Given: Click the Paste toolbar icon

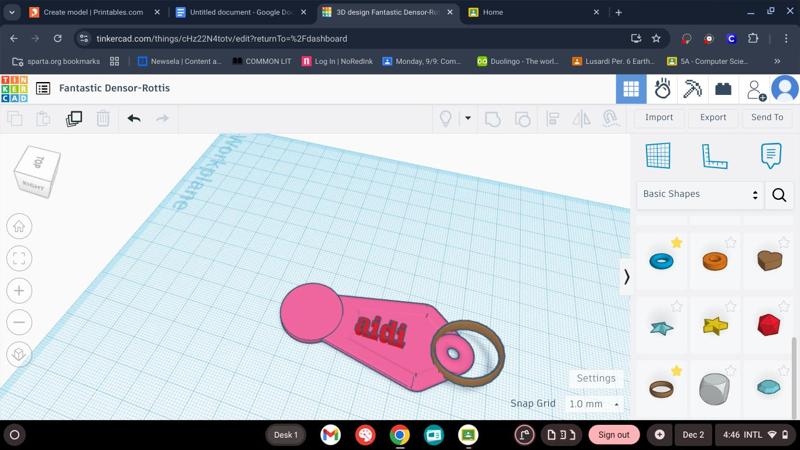Looking at the screenshot, I should tap(43, 119).
